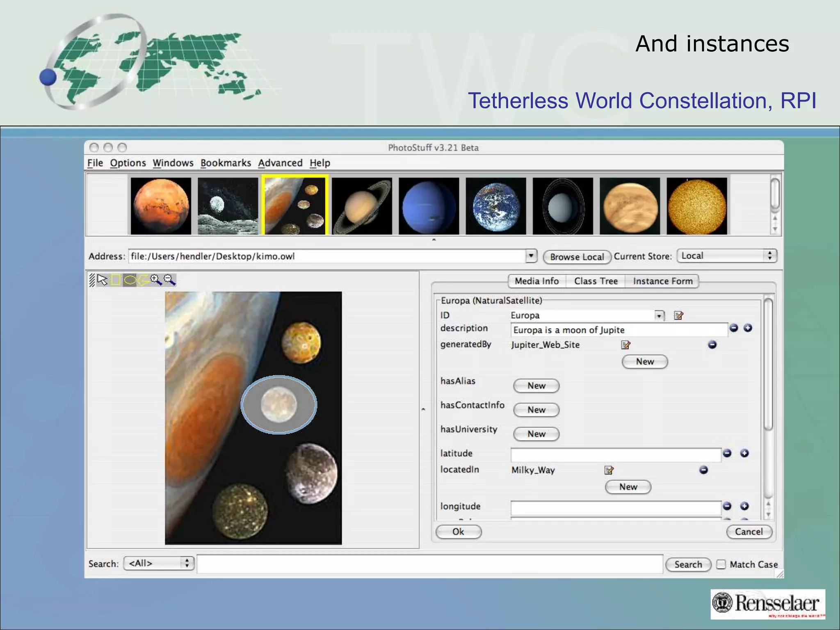Viewport: 840px width, 630px height.
Task: Open the Bookmarks menu
Action: pos(226,163)
